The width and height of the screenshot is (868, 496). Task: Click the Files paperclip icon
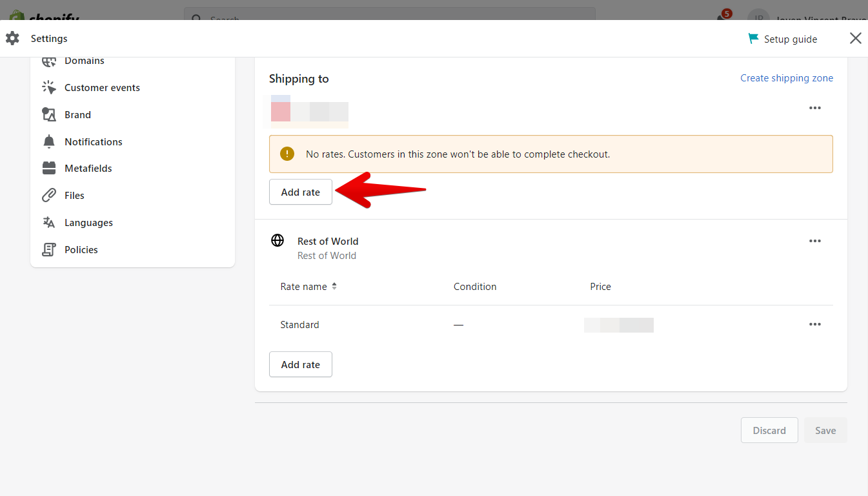tap(49, 195)
